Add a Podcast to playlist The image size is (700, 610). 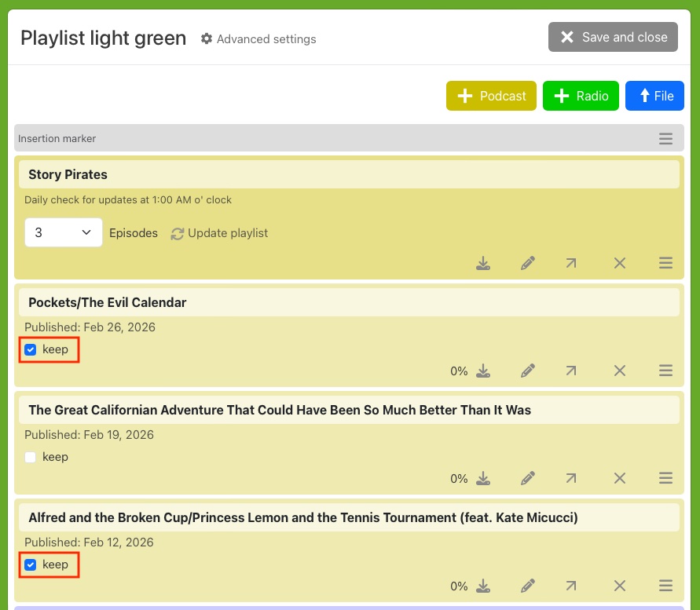click(491, 96)
